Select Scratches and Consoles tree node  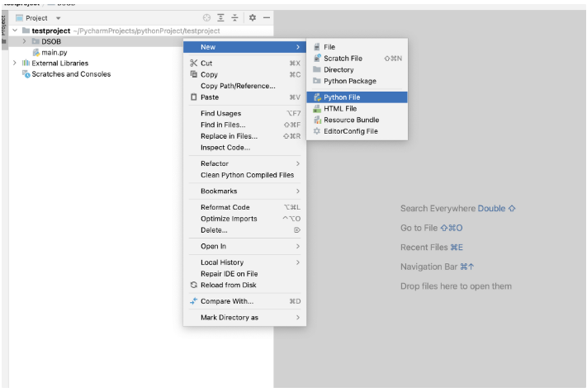tap(71, 74)
